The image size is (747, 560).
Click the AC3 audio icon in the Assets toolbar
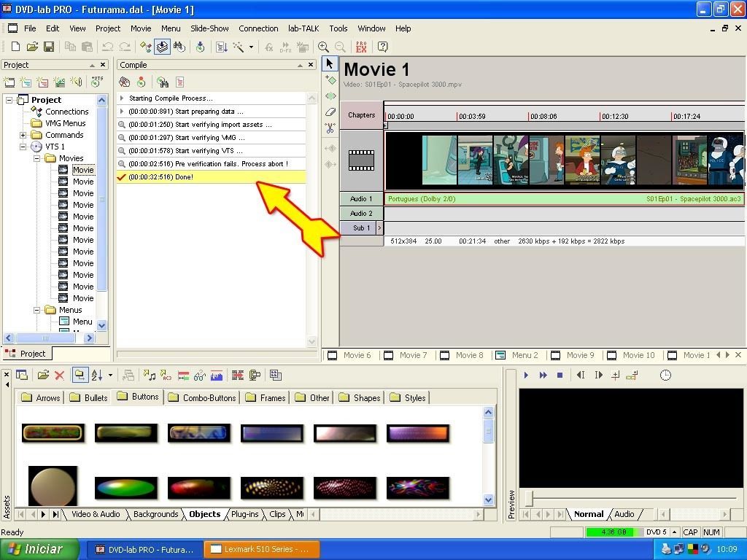(166, 376)
